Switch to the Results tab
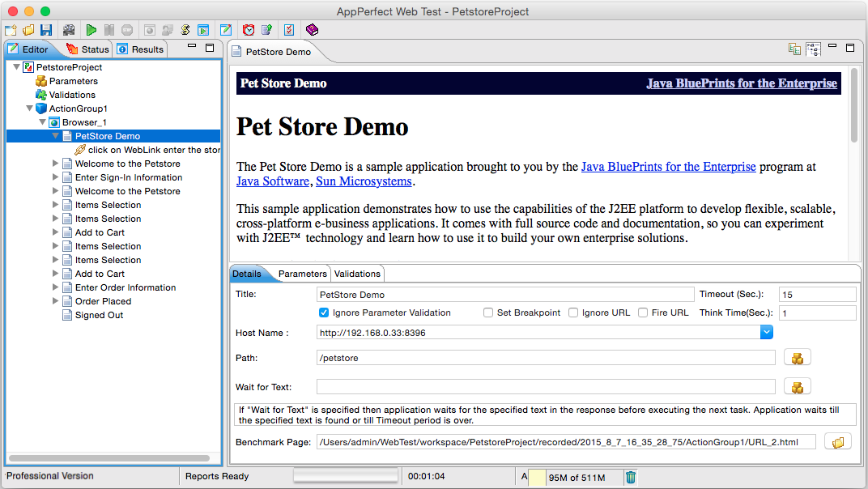Image resolution: width=868 pixels, height=489 pixels. (x=141, y=49)
